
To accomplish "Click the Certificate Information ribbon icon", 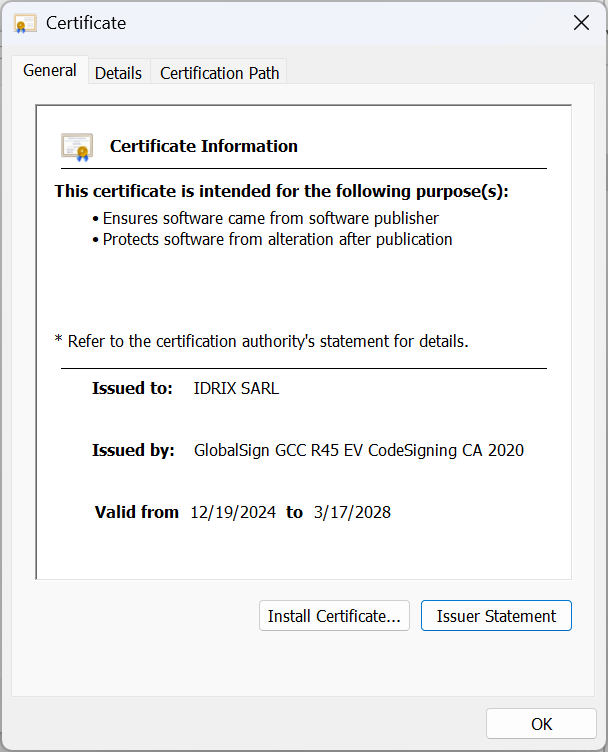I will coord(77,147).
